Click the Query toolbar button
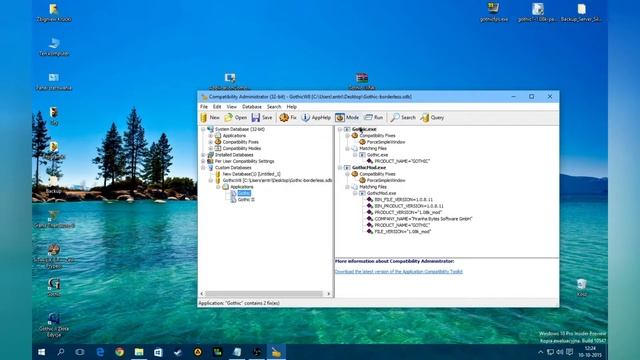 coord(432,118)
